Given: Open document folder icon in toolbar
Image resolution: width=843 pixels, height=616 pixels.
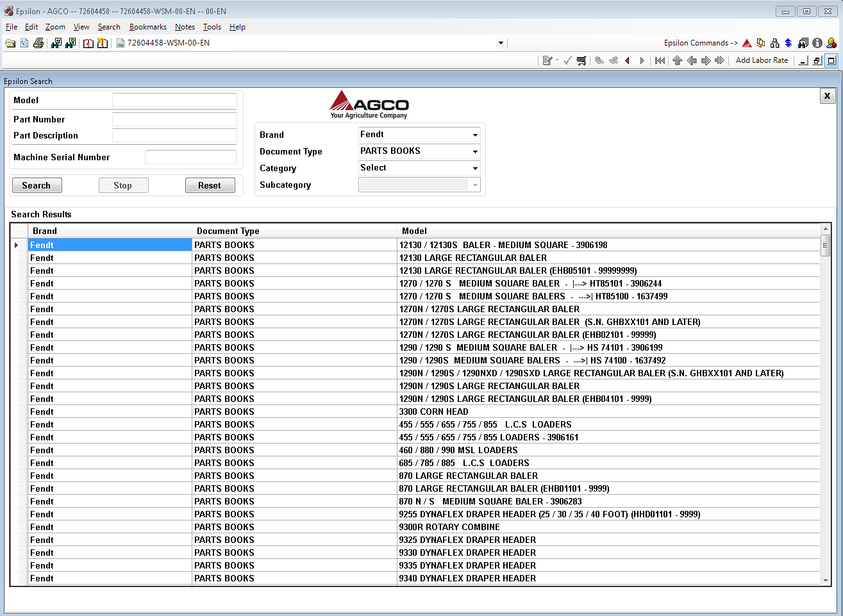Looking at the screenshot, I should coord(10,43).
